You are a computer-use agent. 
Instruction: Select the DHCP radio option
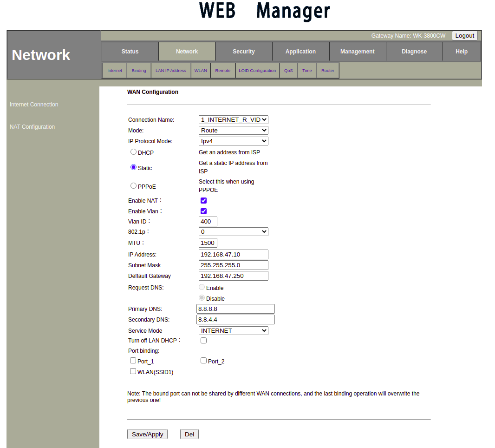click(x=134, y=152)
